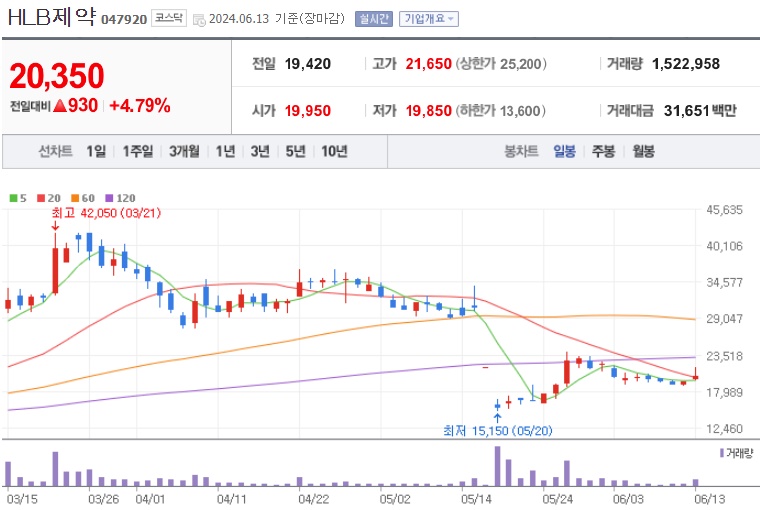760x510 pixels.
Task: Click the 선차트 label
Action: (x=56, y=151)
